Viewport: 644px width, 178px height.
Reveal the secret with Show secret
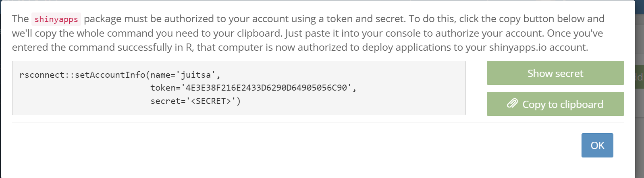555,73
